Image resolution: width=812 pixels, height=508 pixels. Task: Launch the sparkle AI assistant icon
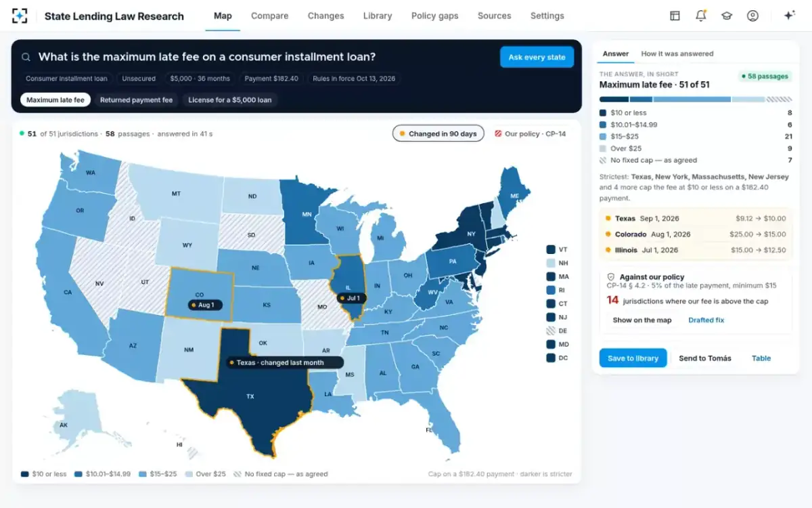coord(789,16)
